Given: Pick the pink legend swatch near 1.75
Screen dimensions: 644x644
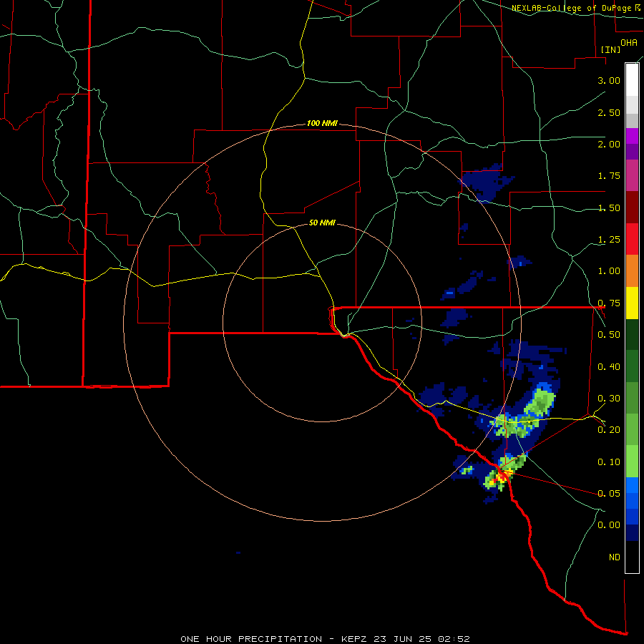Looking at the screenshot, I should click(632, 175).
